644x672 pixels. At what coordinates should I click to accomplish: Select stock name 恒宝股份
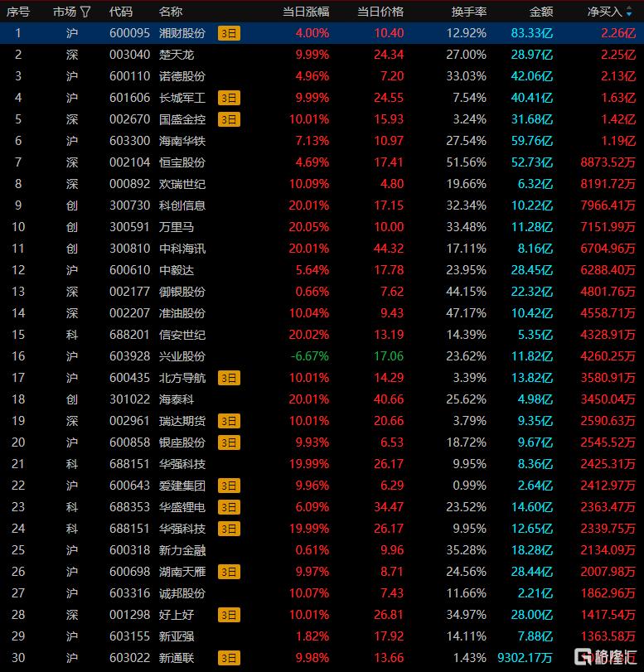182,162
